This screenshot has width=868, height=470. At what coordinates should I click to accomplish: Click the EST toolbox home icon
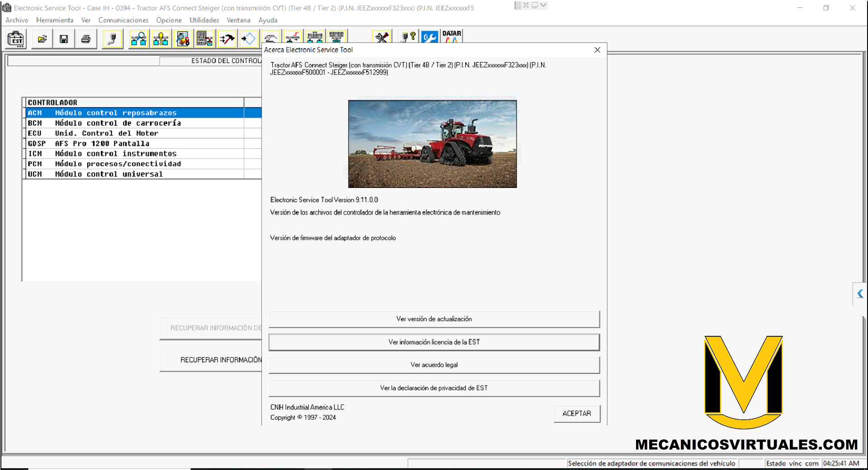(x=17, y=39)
